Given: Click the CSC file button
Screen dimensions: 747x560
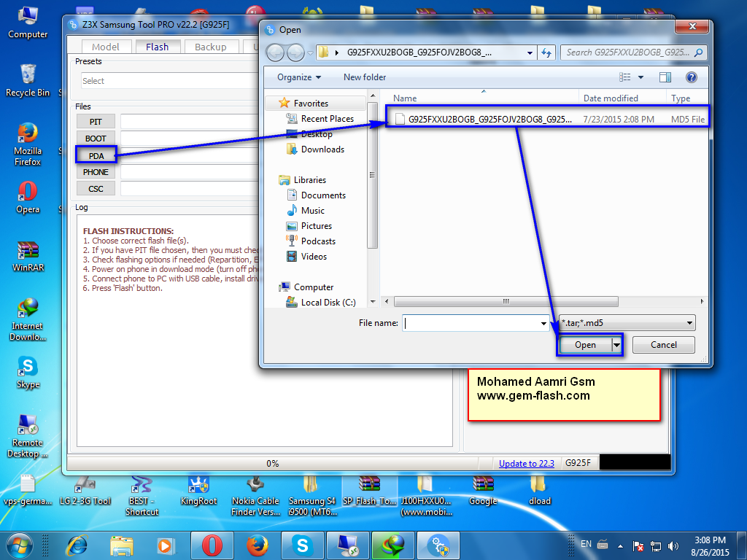Looking at the screenshot, I should click(96, 189).
